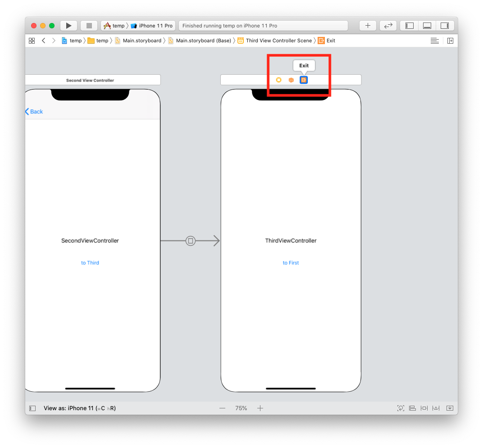Select the First Responder dock icon

(291, 80)
